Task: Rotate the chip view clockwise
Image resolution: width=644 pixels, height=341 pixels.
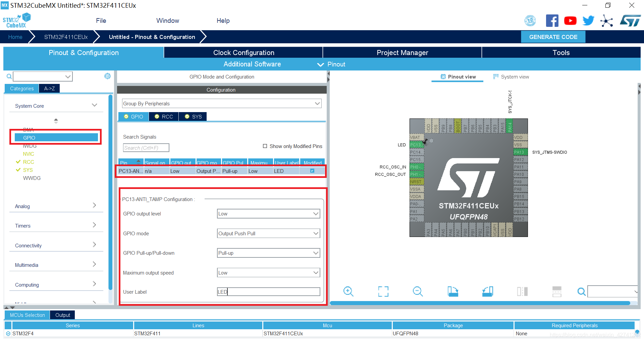Action: (452, 291)
